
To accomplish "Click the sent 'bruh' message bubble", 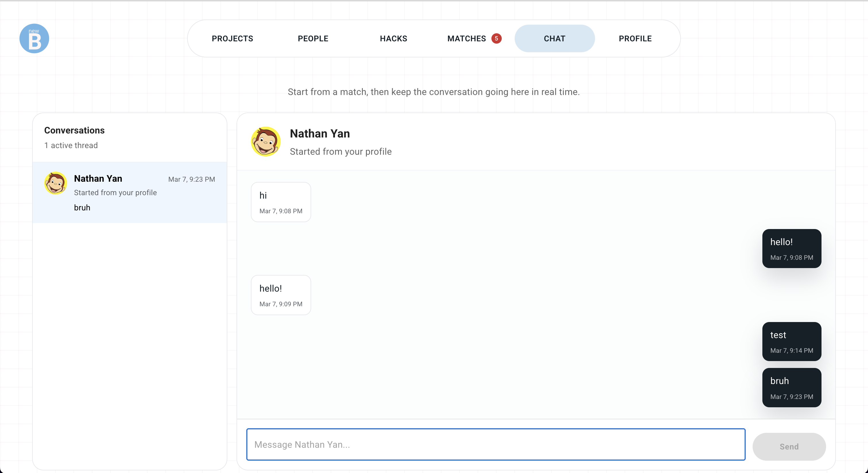I will (791, 387).
